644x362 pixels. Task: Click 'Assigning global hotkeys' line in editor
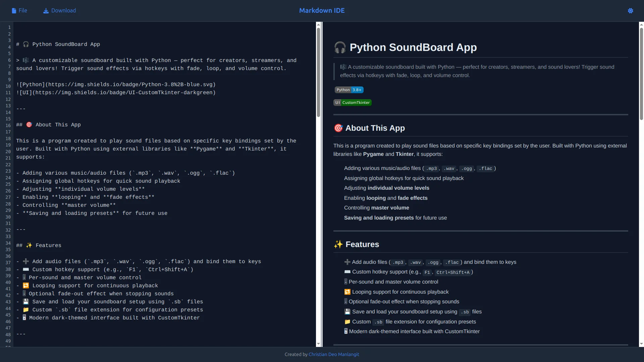coord(98,181)
